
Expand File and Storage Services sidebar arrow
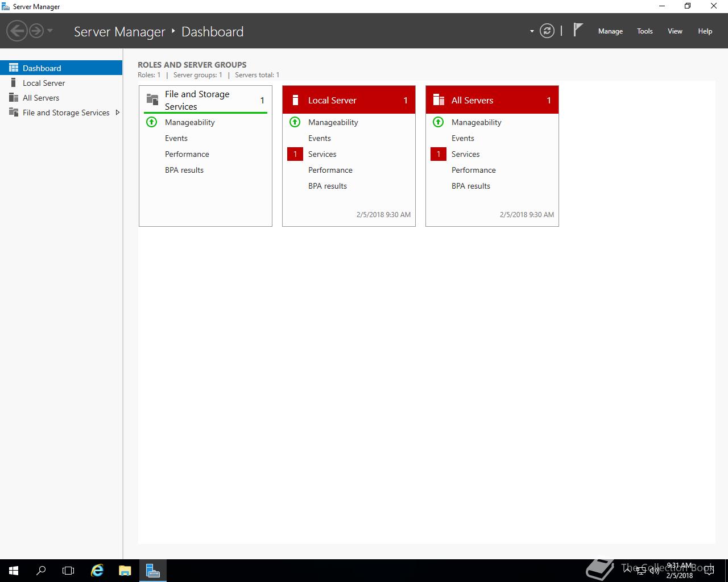(117, 113)
